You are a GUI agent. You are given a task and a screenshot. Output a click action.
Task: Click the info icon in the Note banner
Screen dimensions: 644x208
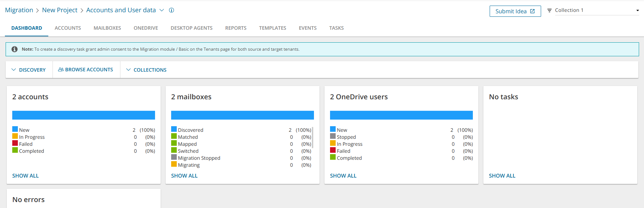(x=15, y=49)
